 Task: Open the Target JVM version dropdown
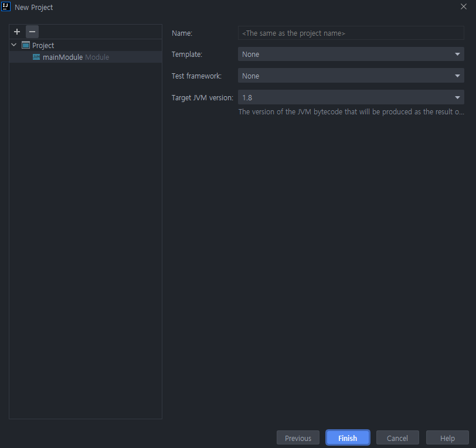click(351, 97)
